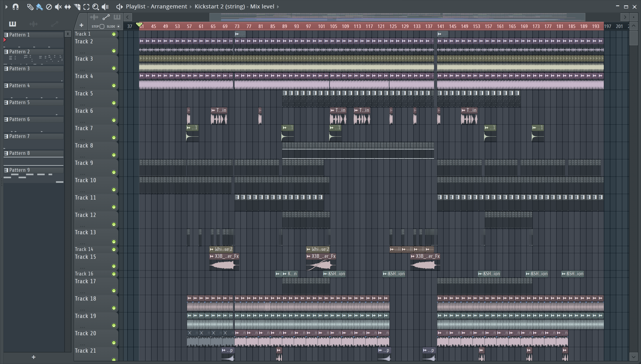Mute Track 9 with its green light

click(114, 172)
